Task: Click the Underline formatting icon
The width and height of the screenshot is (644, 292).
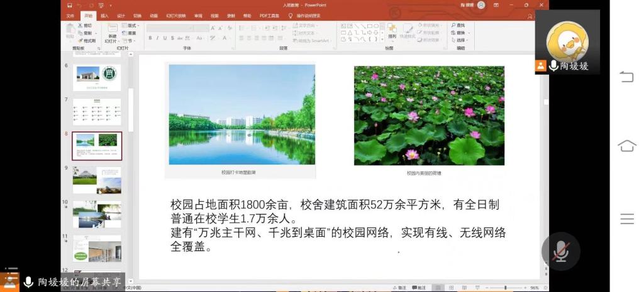Action: coord(165,38)
